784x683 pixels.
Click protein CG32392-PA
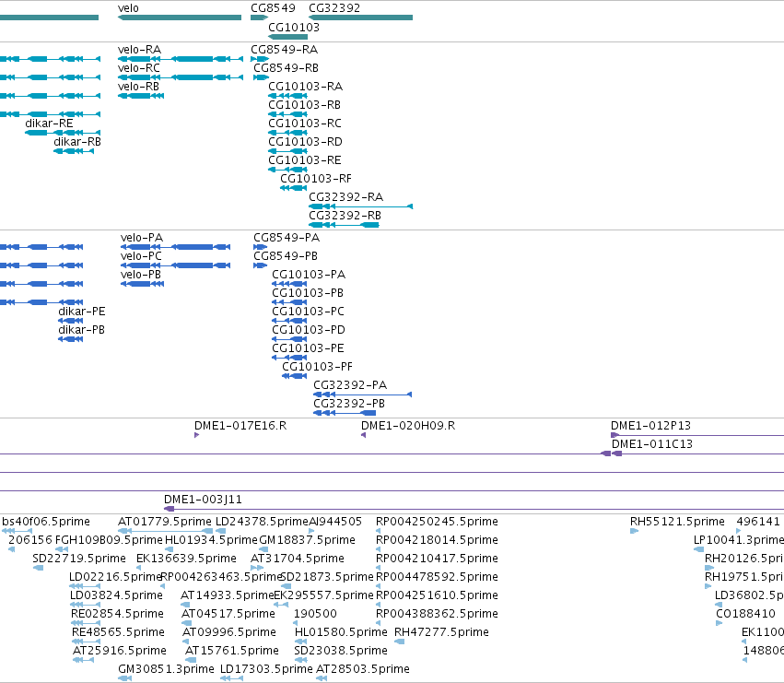(362, 394)
